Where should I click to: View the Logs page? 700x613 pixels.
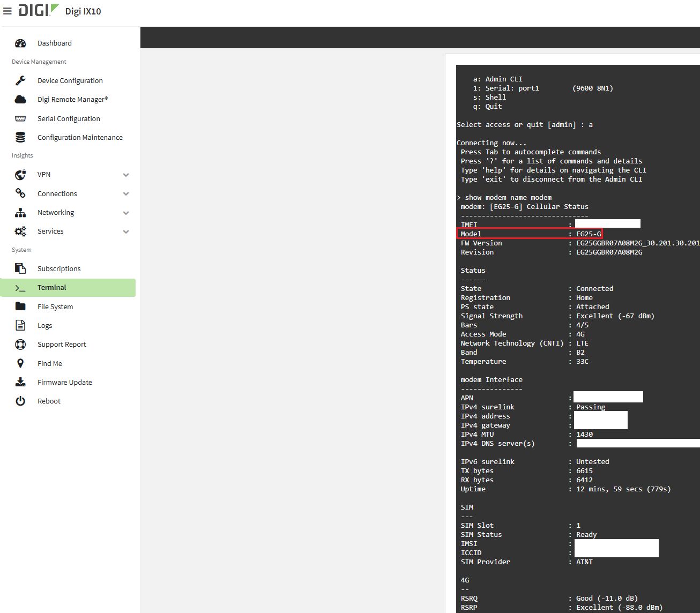point(45,325)
